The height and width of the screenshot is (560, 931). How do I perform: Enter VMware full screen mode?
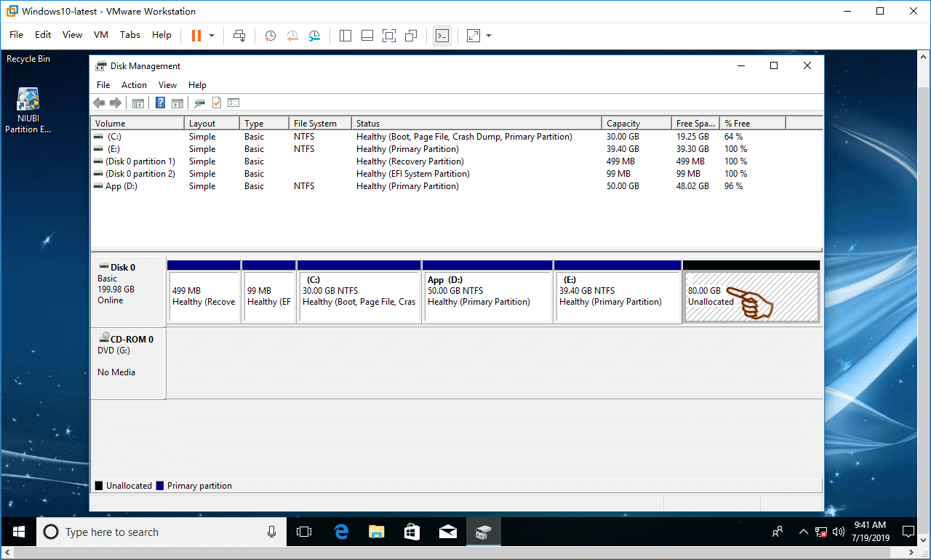389,36
